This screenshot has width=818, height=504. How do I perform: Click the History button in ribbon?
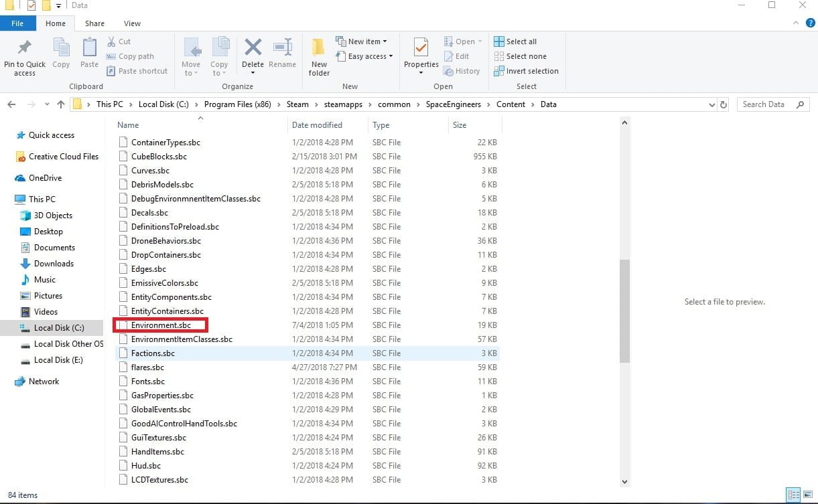tap(462, 71)
